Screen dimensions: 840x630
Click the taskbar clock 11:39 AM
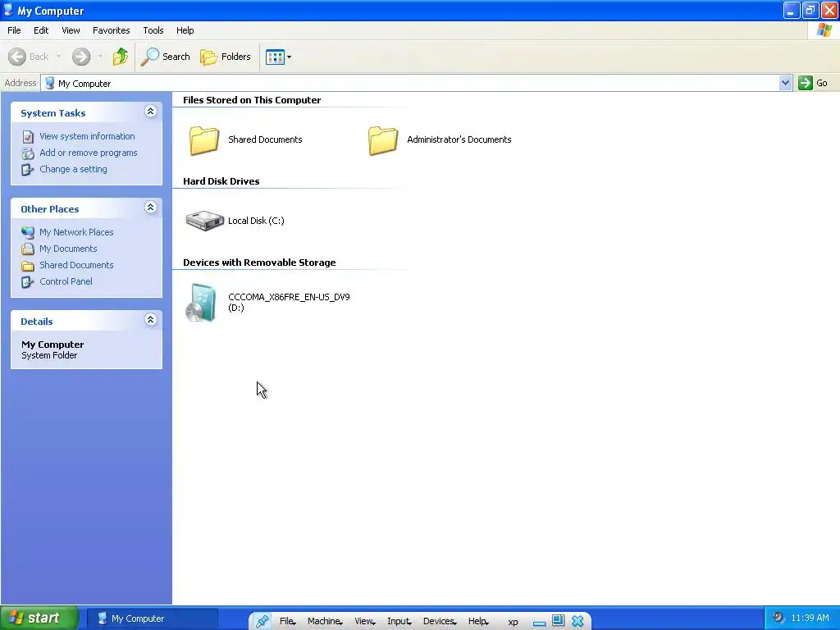[810, 618]
